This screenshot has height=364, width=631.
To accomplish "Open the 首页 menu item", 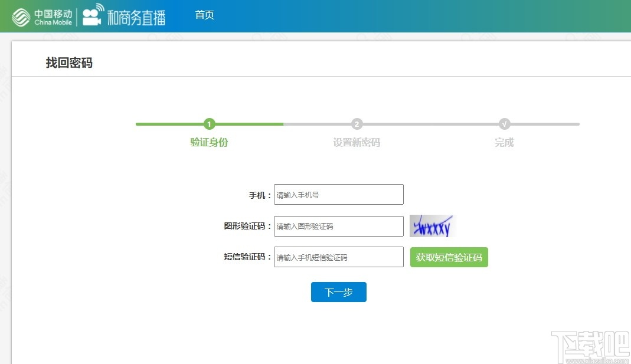I will click(x=204, y=15).
